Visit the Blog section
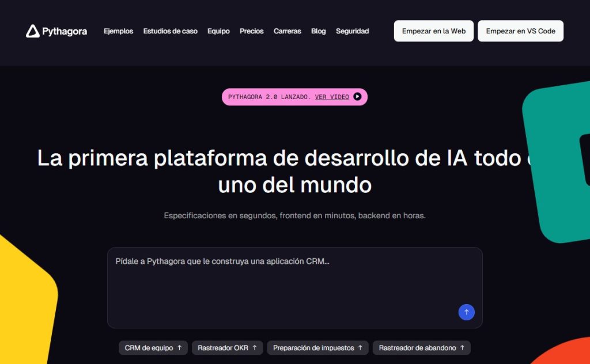Screen dimensions: 590x364 click(318, 31)
